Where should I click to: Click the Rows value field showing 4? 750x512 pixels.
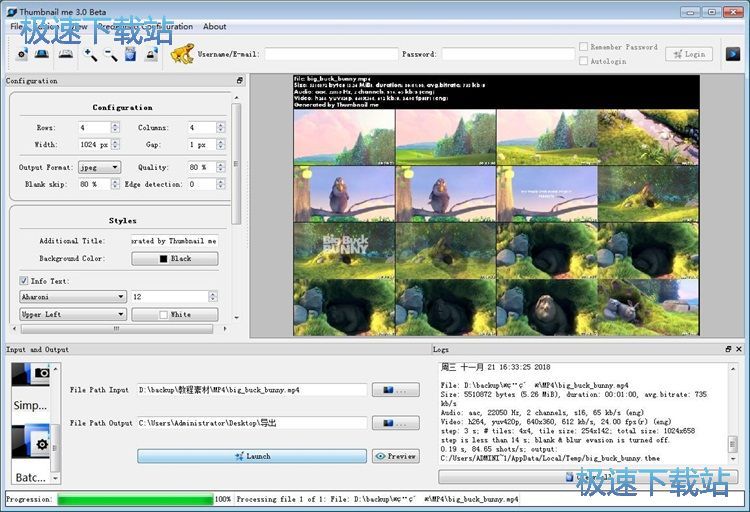point(95,127)
